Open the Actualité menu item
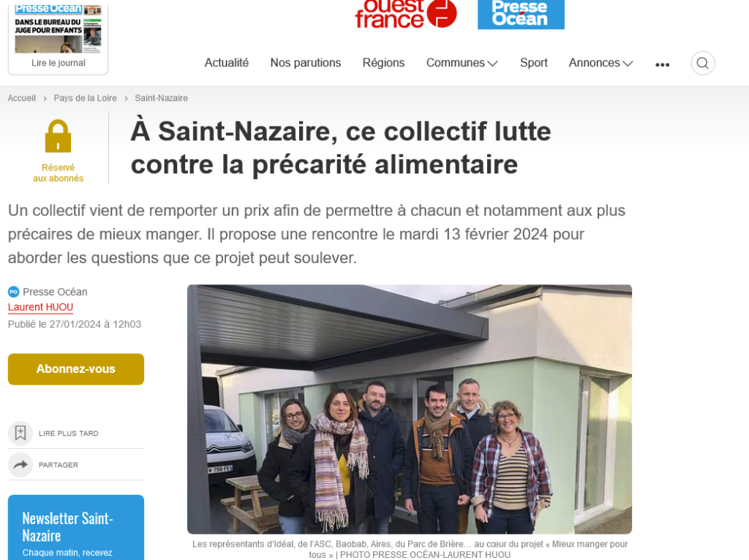 pyautogui.click(x=227, y=63)
